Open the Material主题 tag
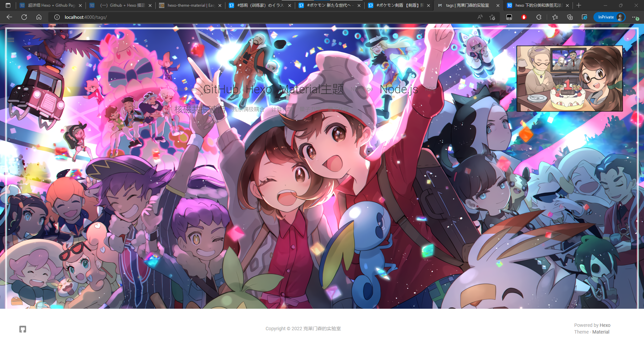Viewport: 644px width, 349px height. coord(311,89)
